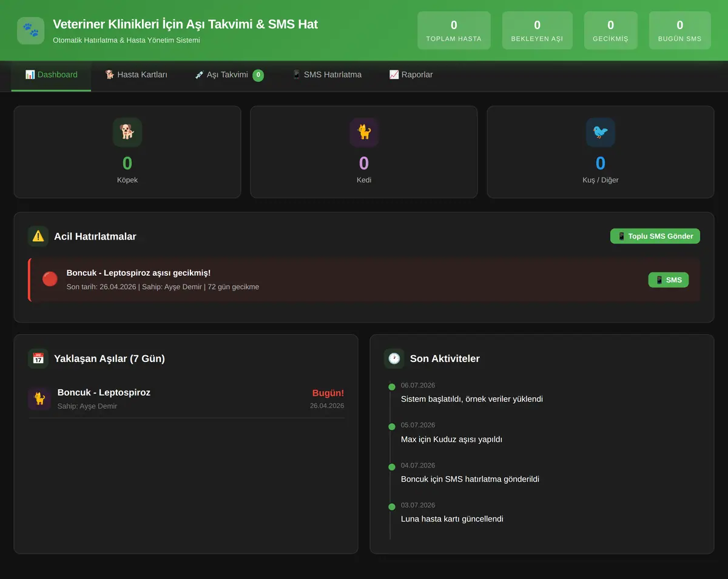This screenshot has height=579, width=728.
Task: Switch to the Hasta Kartları tab
Action: click(136, 75)
